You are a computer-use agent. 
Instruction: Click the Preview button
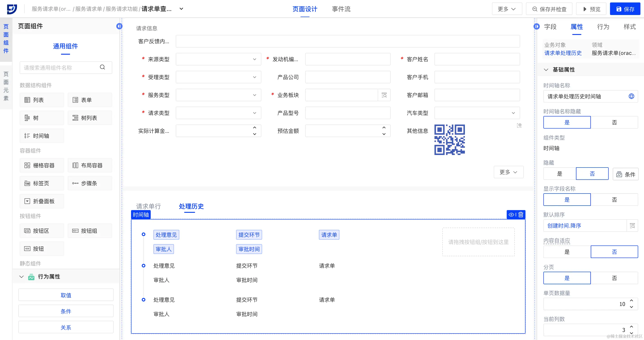[x=591, y=9]
